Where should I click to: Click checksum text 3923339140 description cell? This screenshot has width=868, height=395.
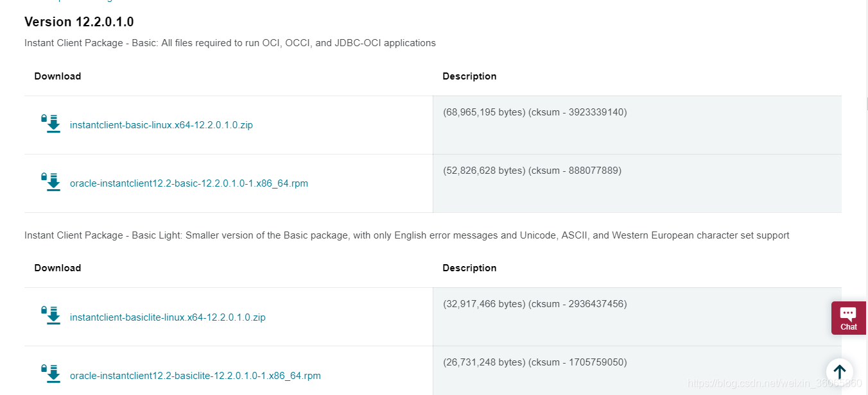[x=637, y=125]
